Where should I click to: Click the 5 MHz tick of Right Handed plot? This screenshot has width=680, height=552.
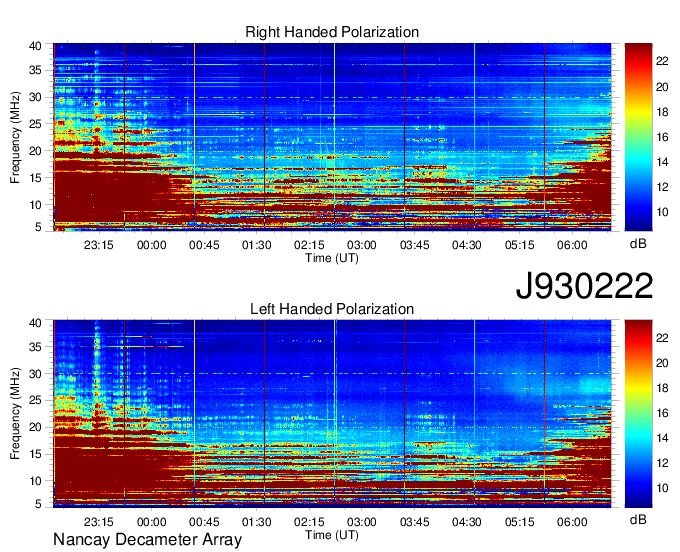(38, 227)
